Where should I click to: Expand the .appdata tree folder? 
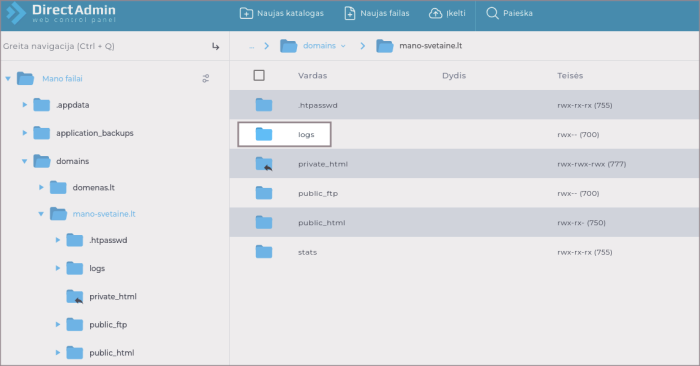click(x=25, y=105)
